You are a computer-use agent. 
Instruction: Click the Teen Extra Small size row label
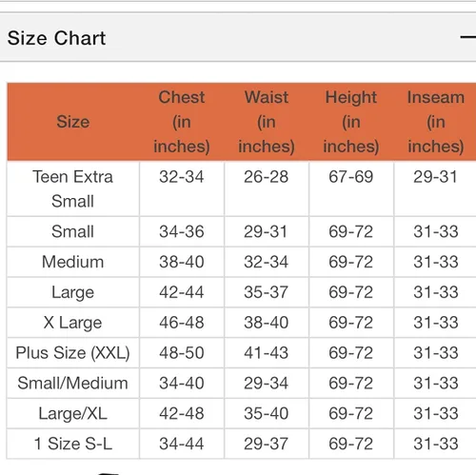(73, 188)
